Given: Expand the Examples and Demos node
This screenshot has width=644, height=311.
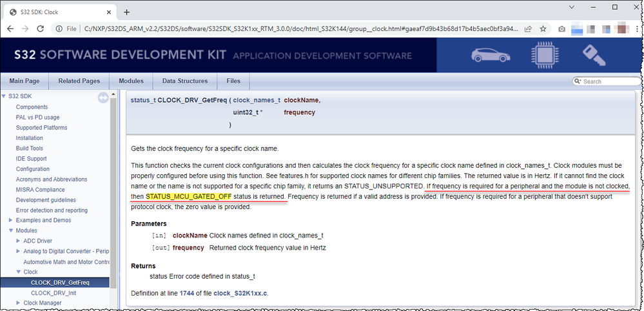Looking at the screenshot, I should pos(11,220).
